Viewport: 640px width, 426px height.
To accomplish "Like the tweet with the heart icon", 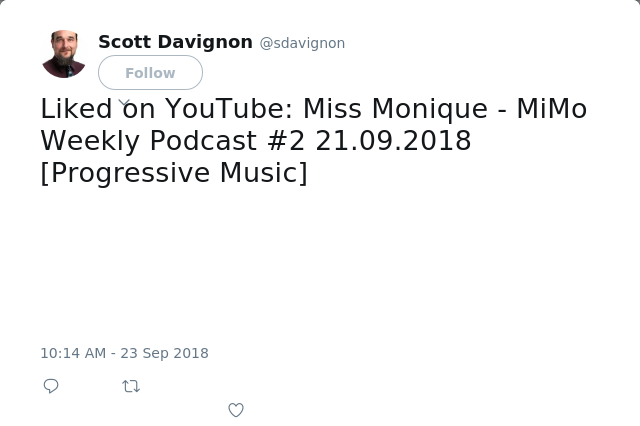I will (x=236, y=410).
